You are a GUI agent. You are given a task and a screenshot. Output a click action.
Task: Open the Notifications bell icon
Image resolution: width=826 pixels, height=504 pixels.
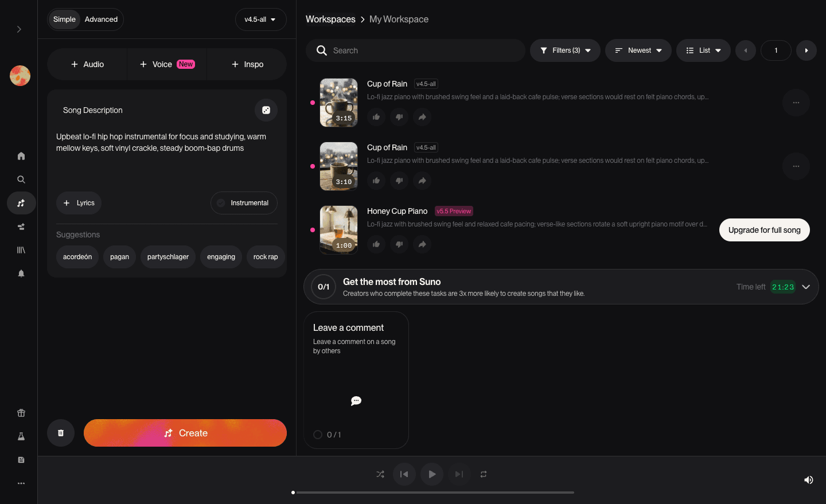coord(21,274)
